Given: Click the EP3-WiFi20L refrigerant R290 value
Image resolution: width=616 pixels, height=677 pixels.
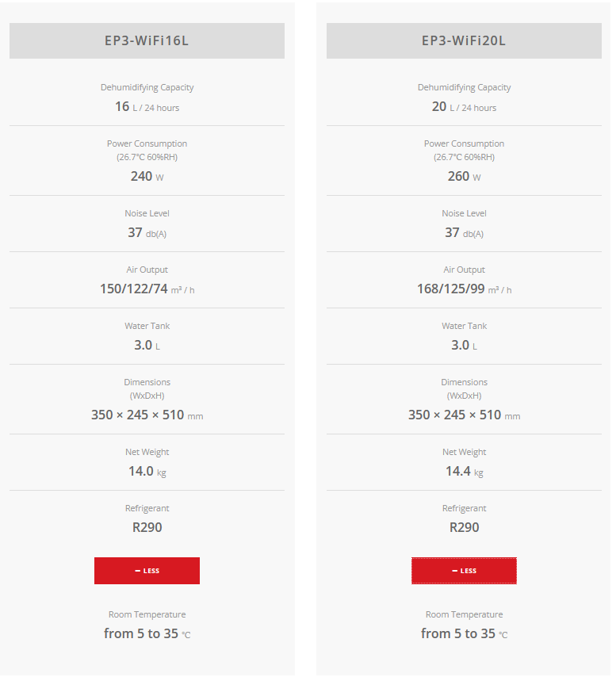Looking at the screenshot, I should click(464, 527).
